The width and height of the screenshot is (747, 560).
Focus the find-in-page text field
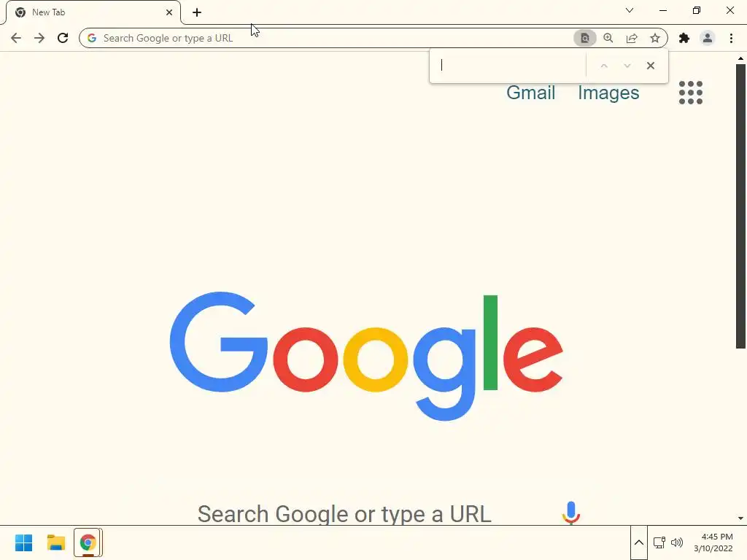click(x=508, y=66)
